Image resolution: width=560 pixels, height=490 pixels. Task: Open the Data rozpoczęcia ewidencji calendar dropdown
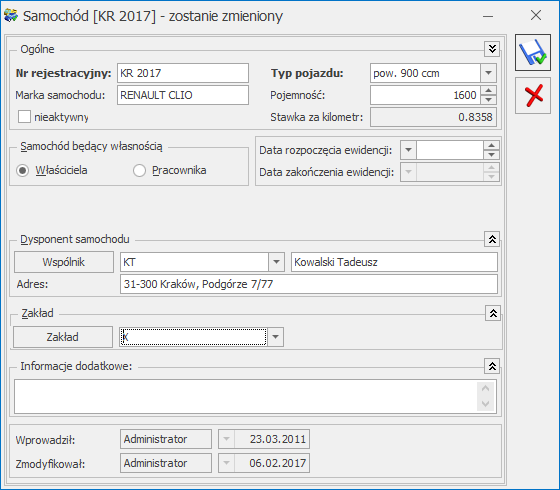(409, 150)
